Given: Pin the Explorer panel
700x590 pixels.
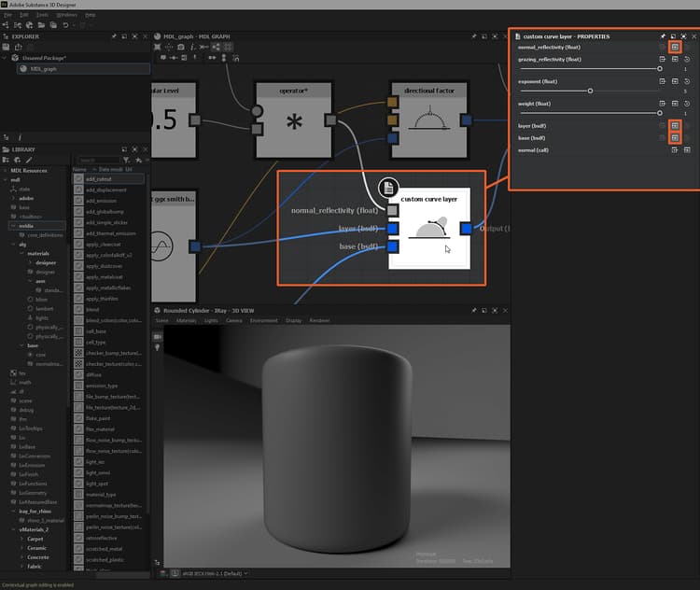Looking at the screenshot, I should point(114,36).
